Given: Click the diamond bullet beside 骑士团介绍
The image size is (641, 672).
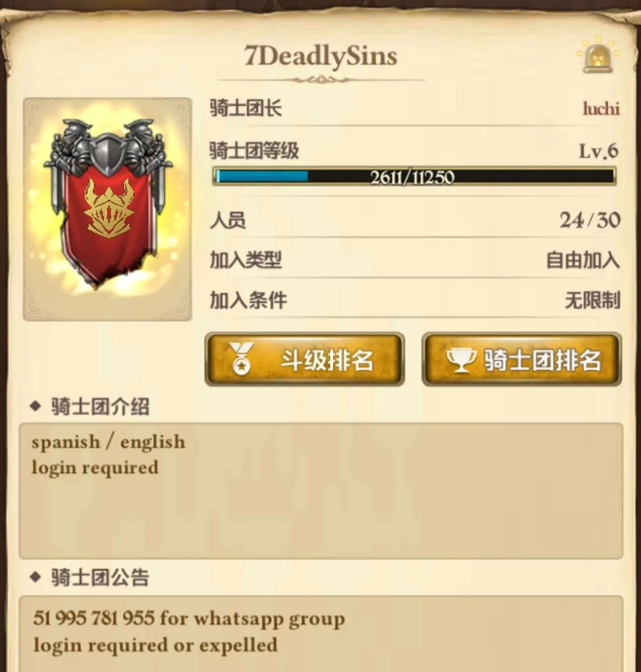Looking at the screenshot, I should tap(35, 406).
